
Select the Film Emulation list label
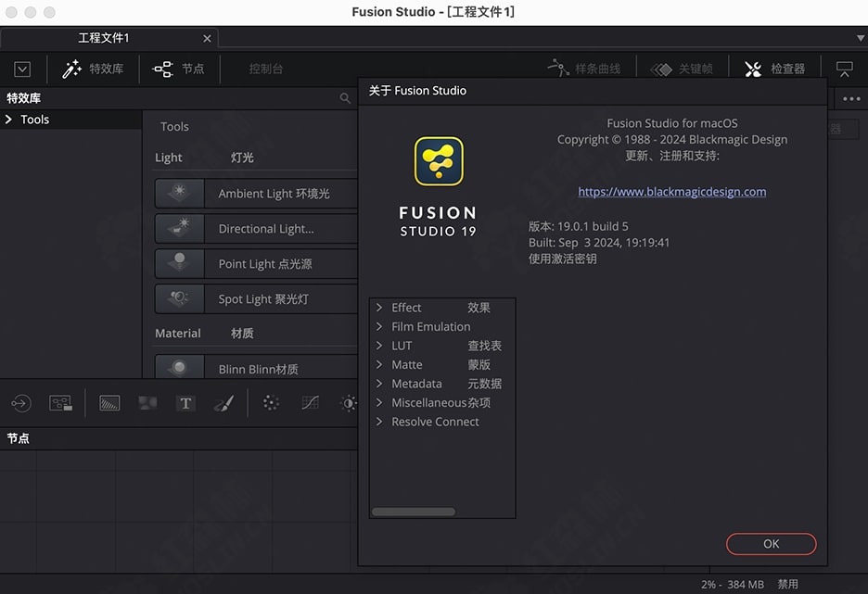point(430,327)
